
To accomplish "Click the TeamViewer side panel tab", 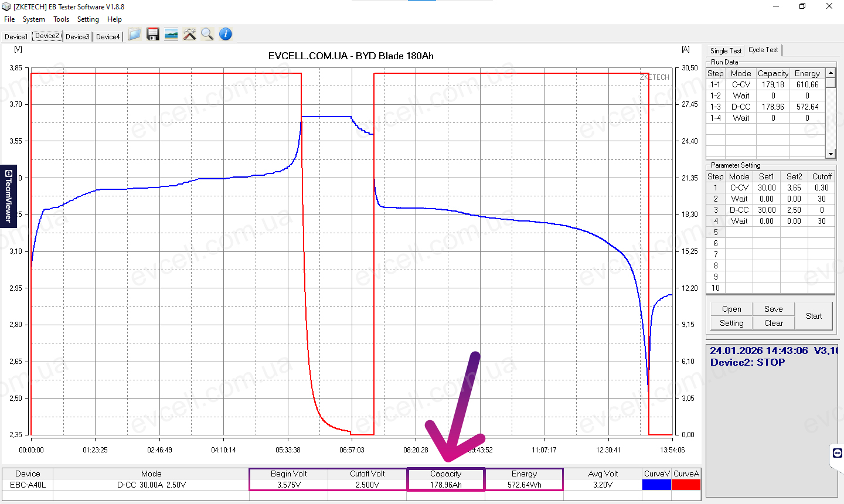I will (8, 196).
